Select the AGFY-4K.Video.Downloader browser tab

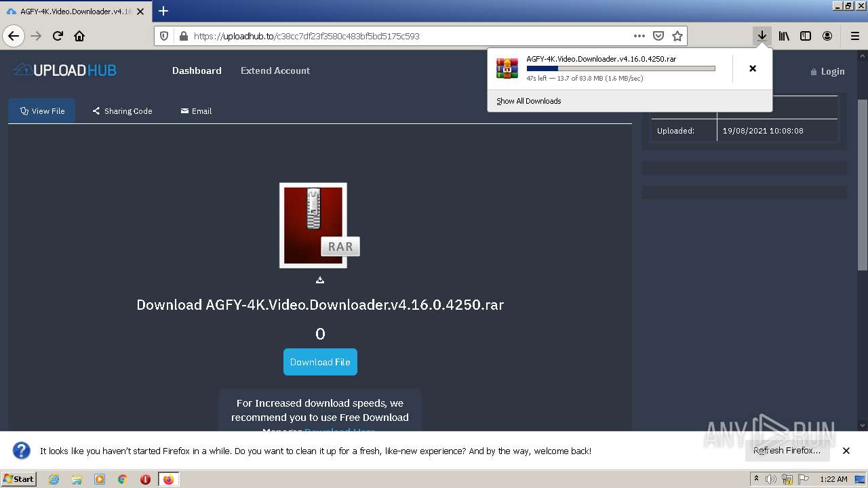[x=75, y=12]
